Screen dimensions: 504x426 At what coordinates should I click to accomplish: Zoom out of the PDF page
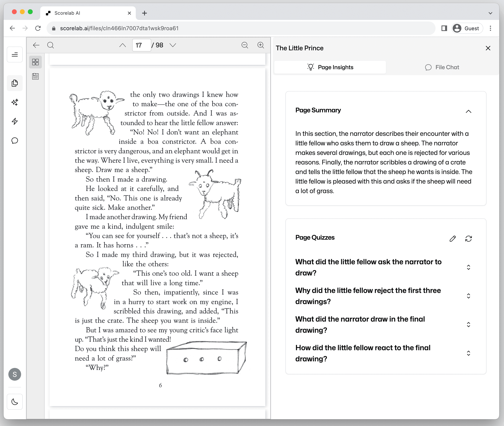pos(245,45)
